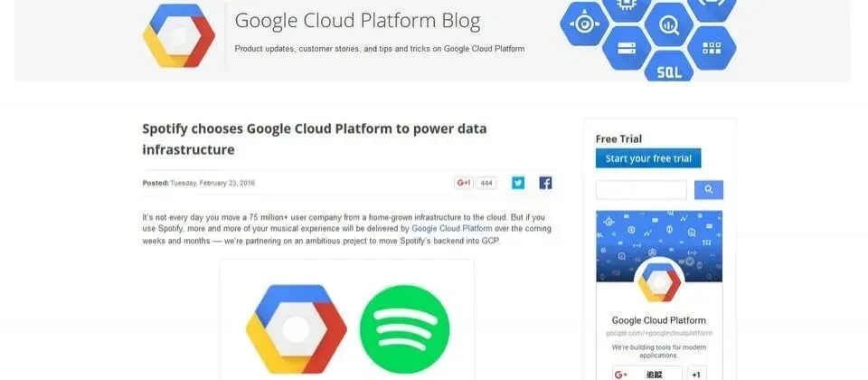Click the Start your free trial button

click(x=648, y=158)
